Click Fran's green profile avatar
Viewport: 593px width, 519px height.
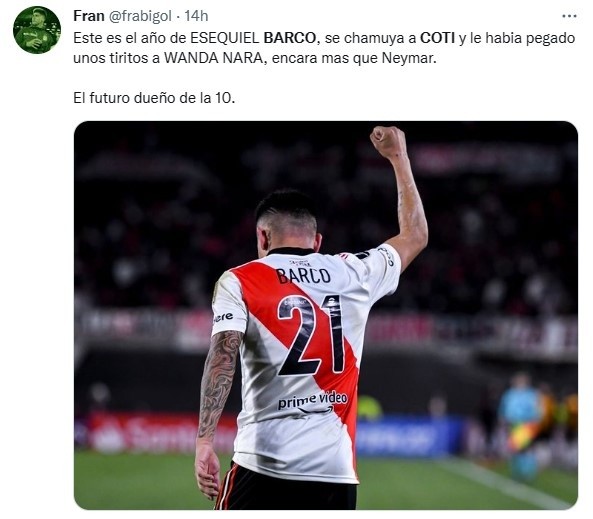(x=37, y=30)
